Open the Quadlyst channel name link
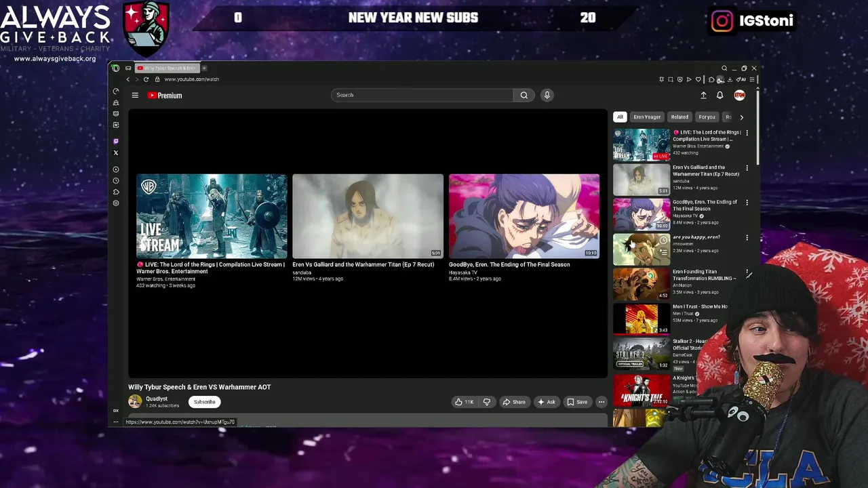 tap(157, 399)
